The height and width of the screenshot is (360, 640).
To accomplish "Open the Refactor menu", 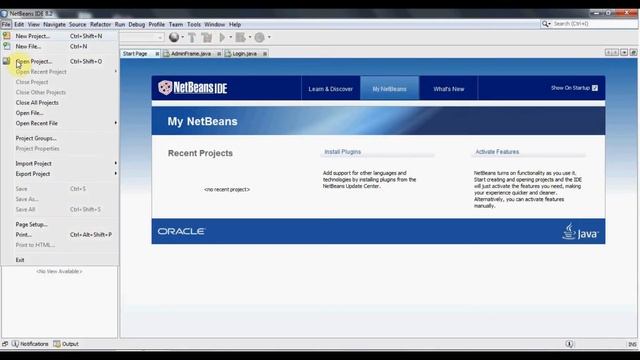I will (100, 24).
